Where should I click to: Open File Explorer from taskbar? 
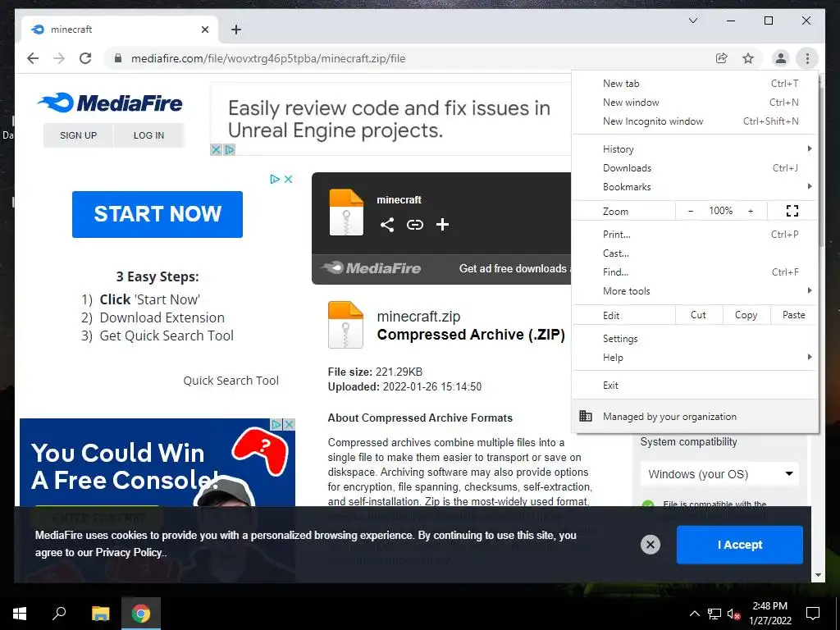click(100, 614)
